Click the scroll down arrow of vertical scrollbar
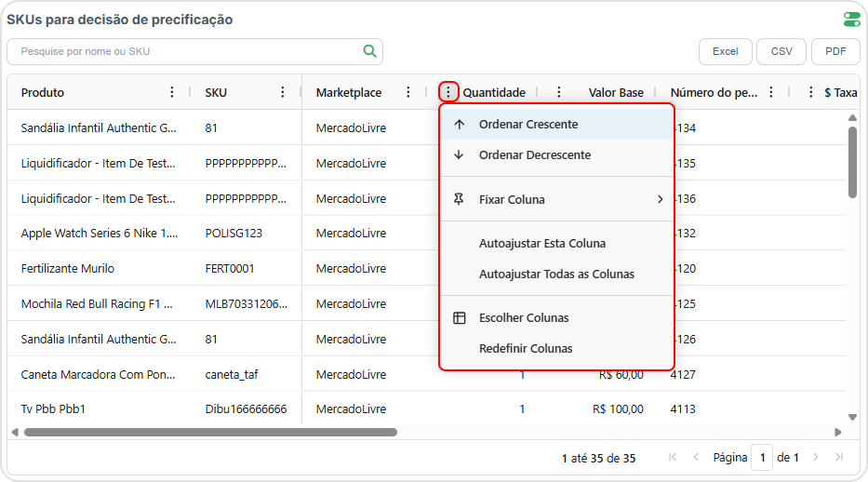The image size is (868, 482). [x=852, y=417]
